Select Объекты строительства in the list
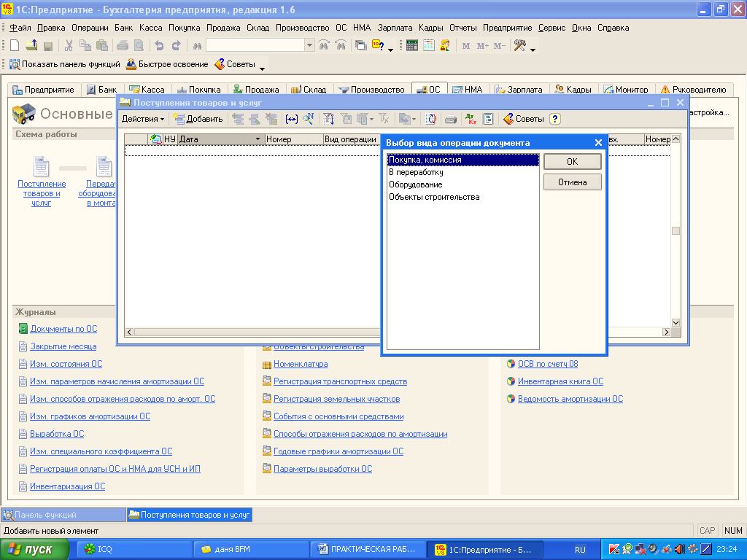The image size is (747, 560). [463, 197]
